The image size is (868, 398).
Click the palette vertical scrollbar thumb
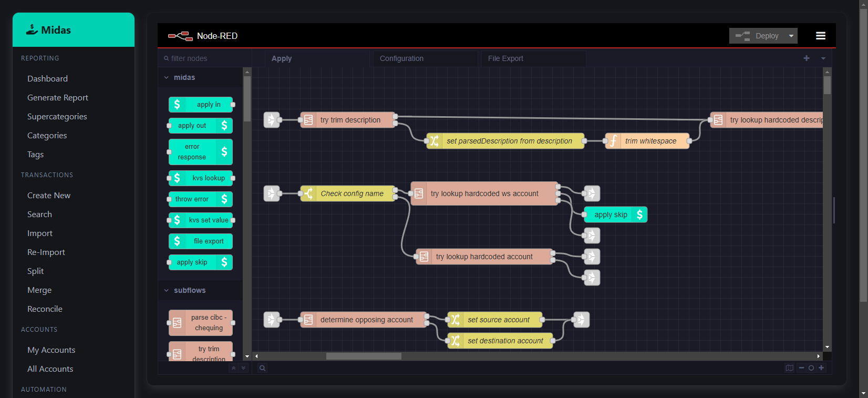(247, 99)
